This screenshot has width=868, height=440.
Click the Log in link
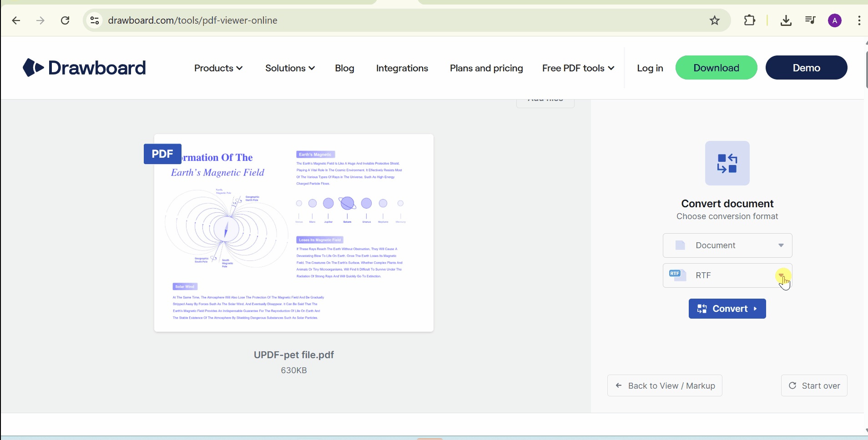click(650, 68)
